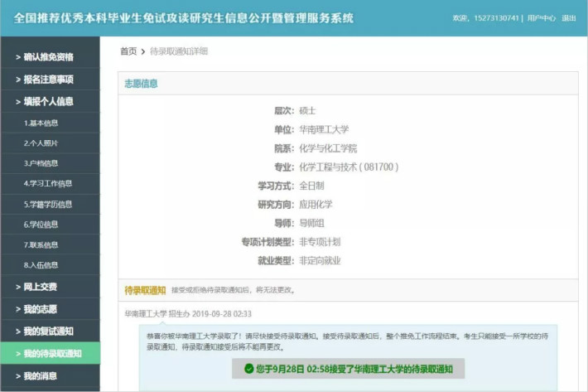Open 报名注意事项 in the sidebar
Screen dimensions: 588x392
click(48, 80)
